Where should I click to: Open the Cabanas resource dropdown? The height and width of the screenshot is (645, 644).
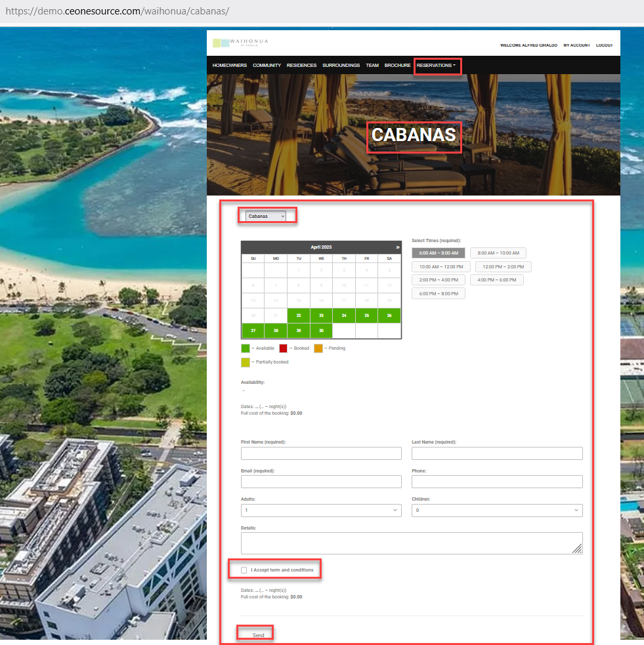[266, 216]
